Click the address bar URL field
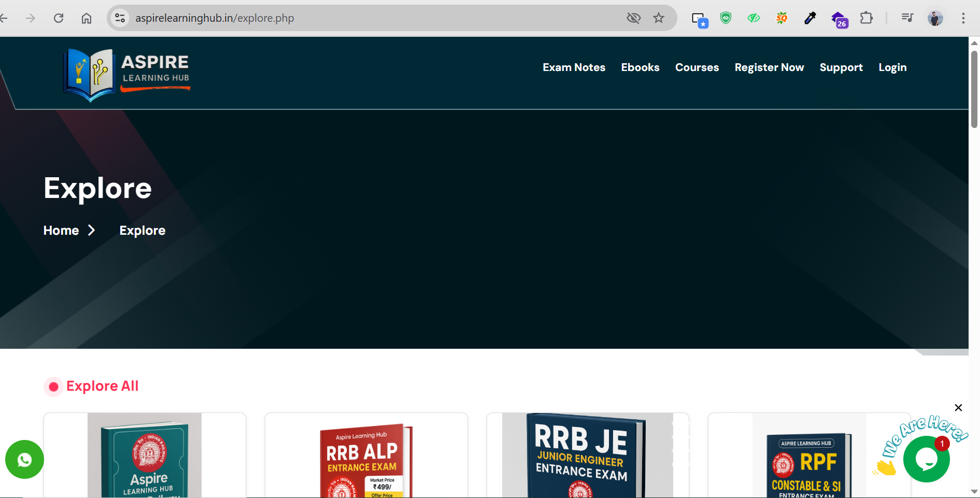 363,18
